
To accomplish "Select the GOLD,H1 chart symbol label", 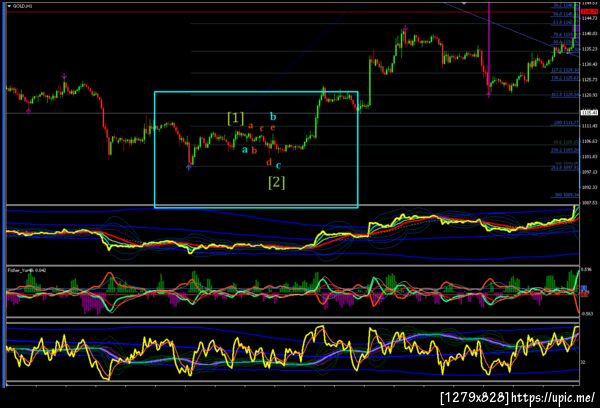I will (23, 6).
